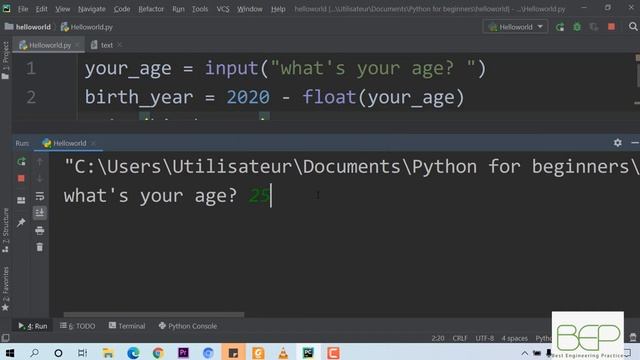Image resolution: width=640 pixels, height=360 pixels.
Task: Close the text editor tab
Action: click(119, 45)
